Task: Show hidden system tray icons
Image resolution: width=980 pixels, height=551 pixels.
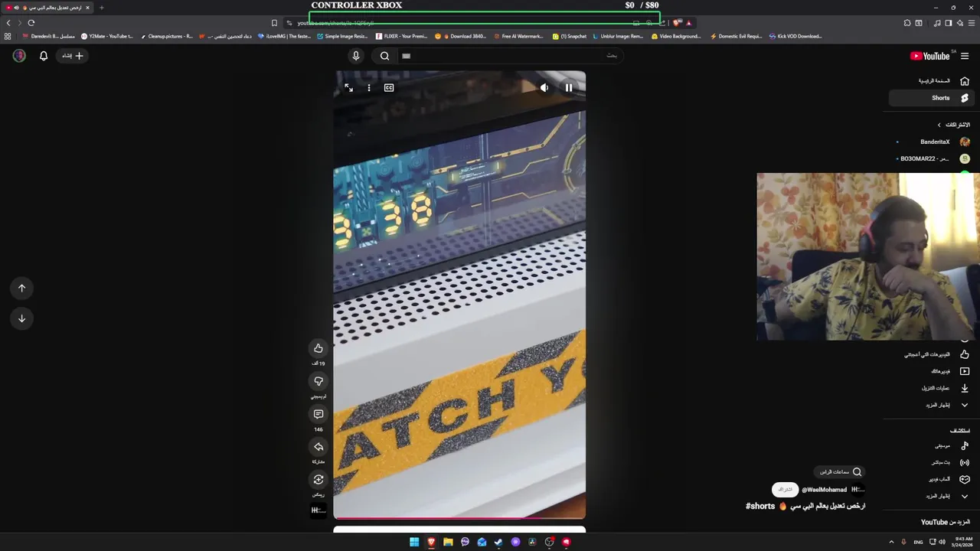Action: coord(891,542)
